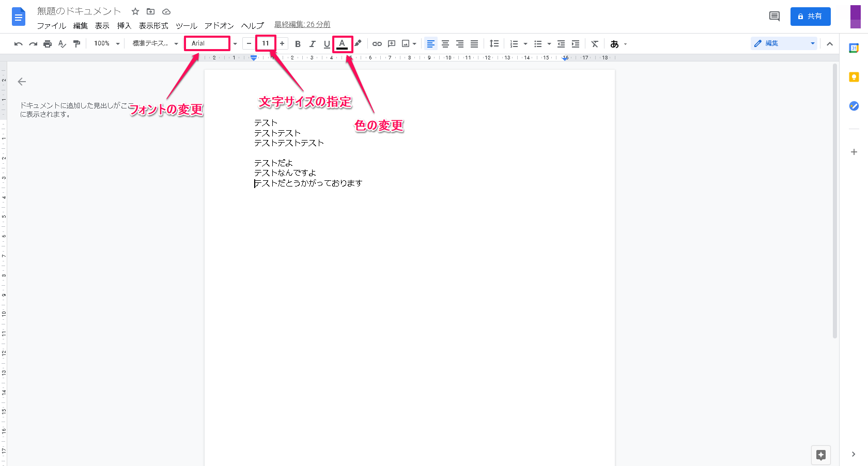Click the font size field showing 11
The width and height of the screenshot is (868, 466).
click(266, 43)
